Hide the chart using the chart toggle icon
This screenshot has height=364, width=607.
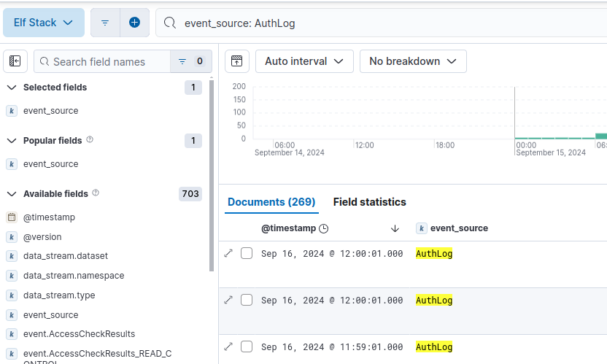pyautogui.click(x=236, y=61)
